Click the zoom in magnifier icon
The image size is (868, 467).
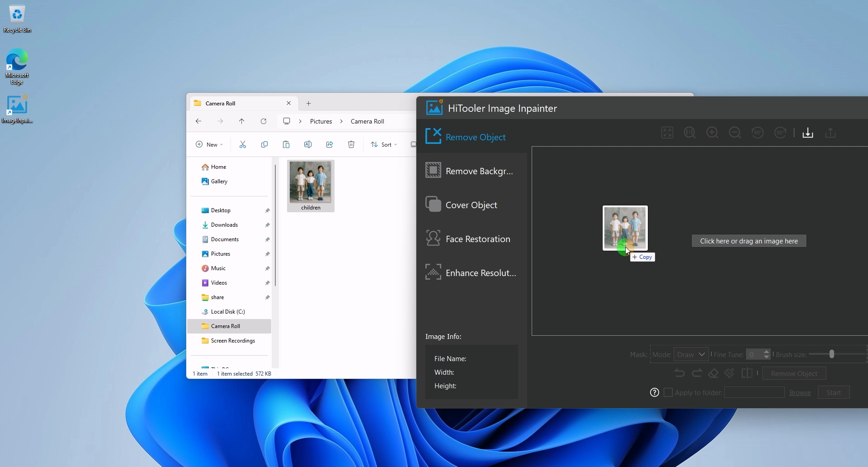(712, 133)
